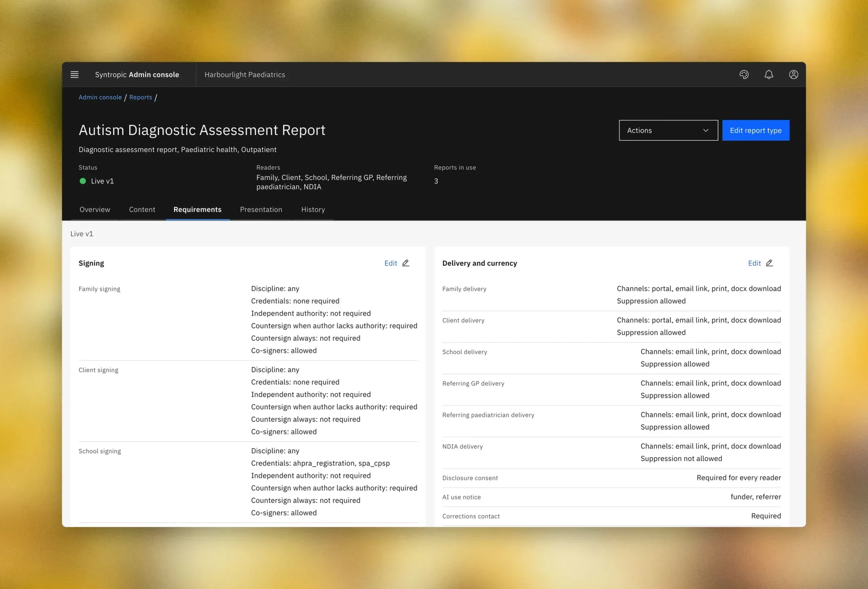Switch to the Content tab
This screenshot has width=868, height=589.
pos(142,209)
